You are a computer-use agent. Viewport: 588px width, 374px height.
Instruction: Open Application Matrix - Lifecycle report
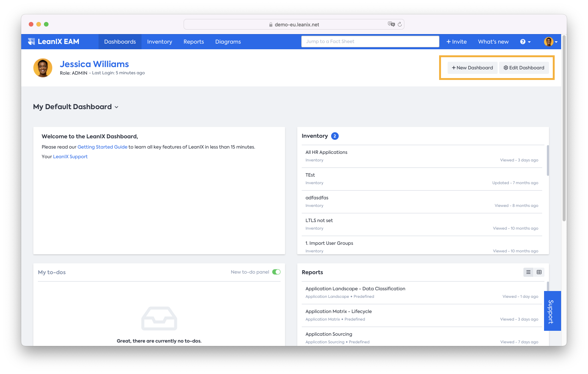tap(422, 315)
